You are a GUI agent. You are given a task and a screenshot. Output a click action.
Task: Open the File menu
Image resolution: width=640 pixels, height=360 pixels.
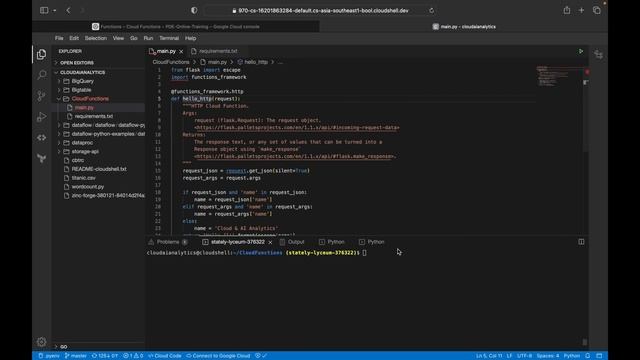pos(59,38)
